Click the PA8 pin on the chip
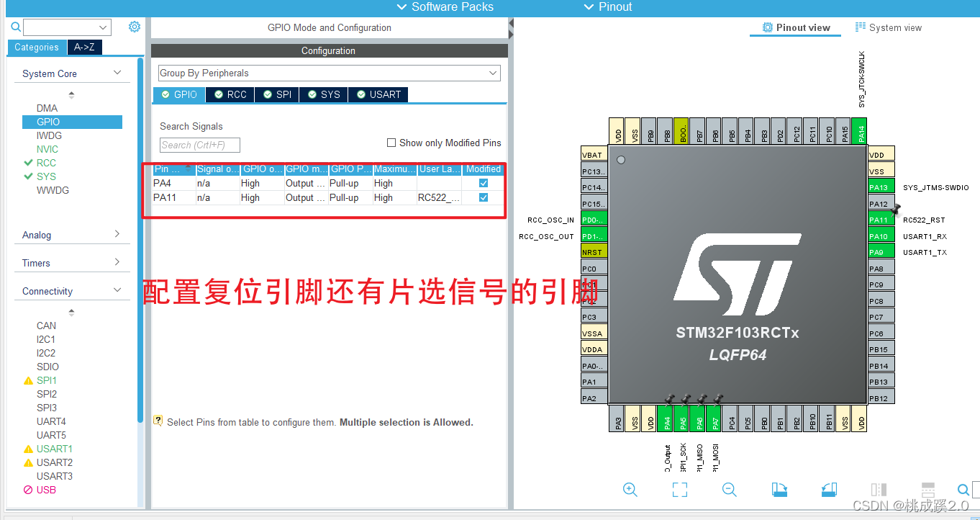The height and width of the screenshot is (520, 980). tap(881, 269)
